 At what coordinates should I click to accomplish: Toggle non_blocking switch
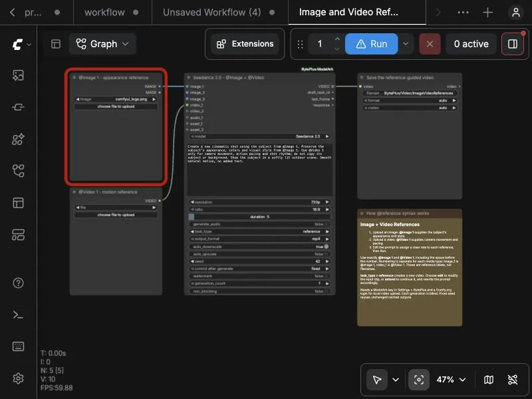(x=259, y=291)
